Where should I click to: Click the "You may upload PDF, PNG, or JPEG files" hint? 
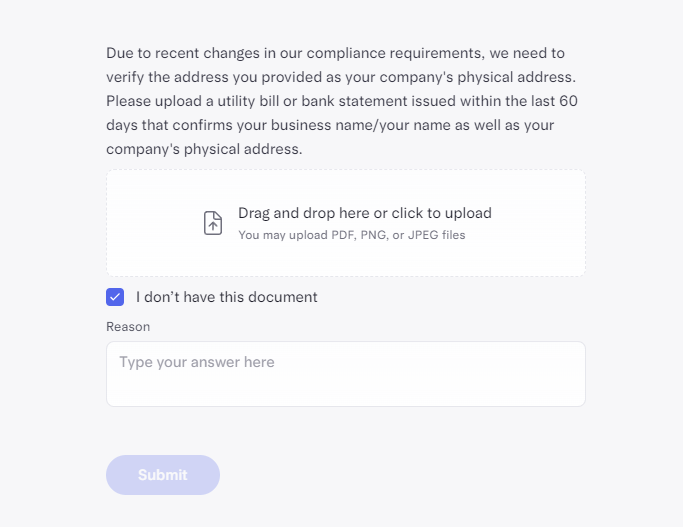pyautogui.click(x=351, y=236)
